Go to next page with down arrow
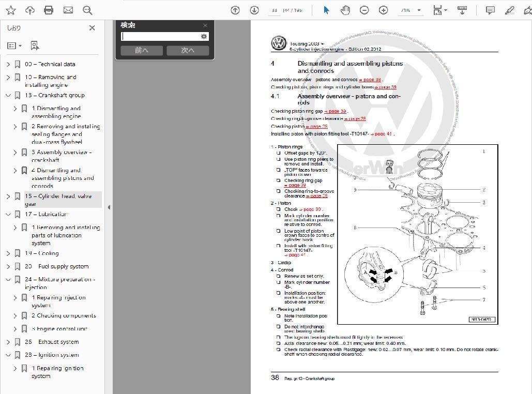The height and width of the screenshot is (394, 532). pyautogui.click(x=254, y=10)
